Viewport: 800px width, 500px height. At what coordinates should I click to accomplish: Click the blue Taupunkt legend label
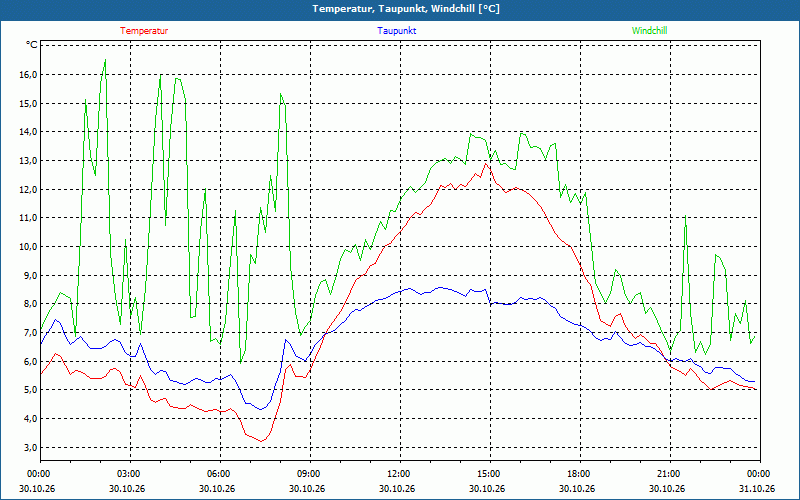click(x=396, y=31)
